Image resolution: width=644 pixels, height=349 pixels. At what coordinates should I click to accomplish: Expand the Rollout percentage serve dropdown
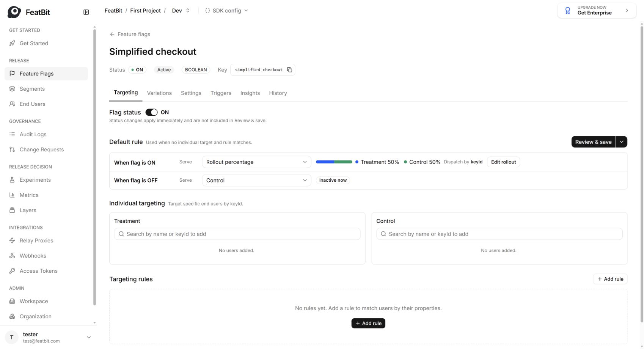(x=256, y=162)
